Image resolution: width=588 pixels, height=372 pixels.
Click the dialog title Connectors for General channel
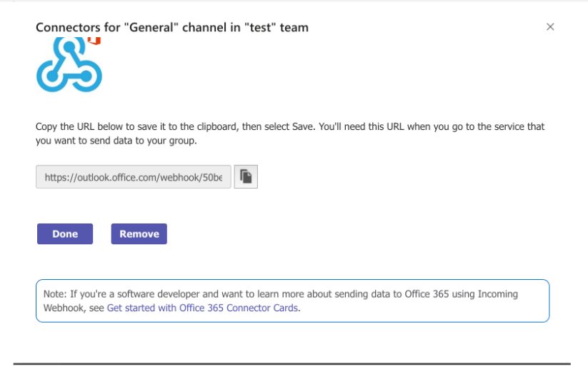(172, 27)
